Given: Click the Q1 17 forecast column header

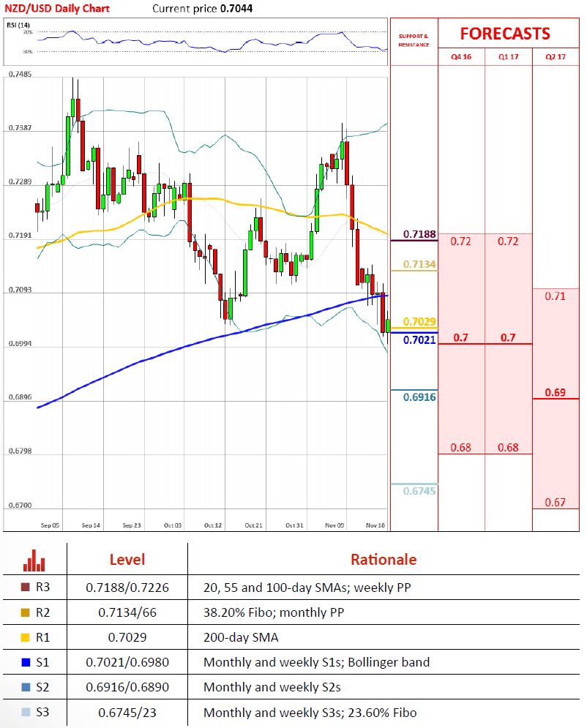Looking at the screenshot, I should coord(509,56).
